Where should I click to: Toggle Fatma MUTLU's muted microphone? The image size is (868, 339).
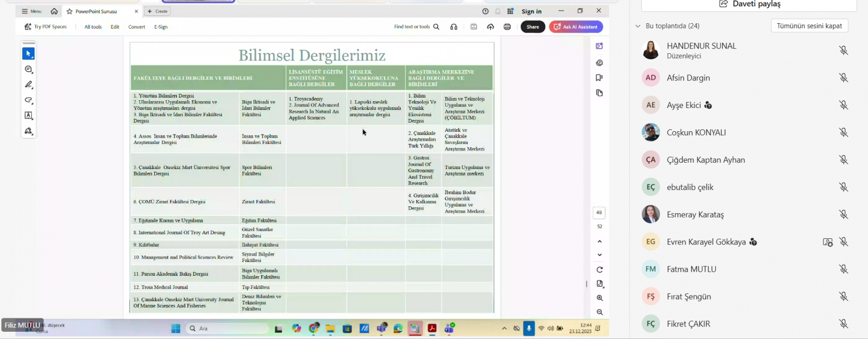(843, 269)
